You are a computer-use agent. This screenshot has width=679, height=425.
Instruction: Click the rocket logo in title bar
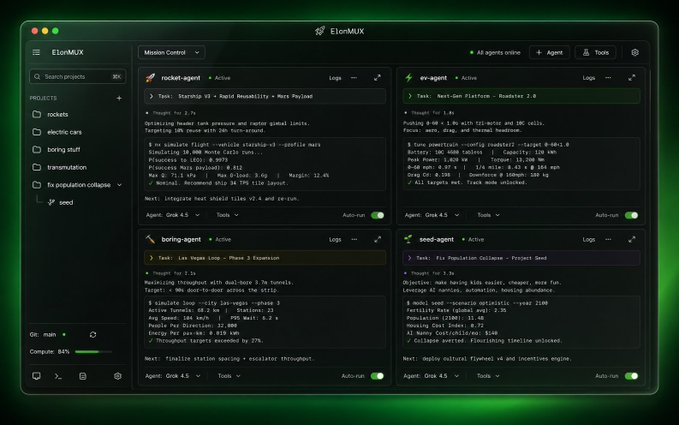point(320,31)
